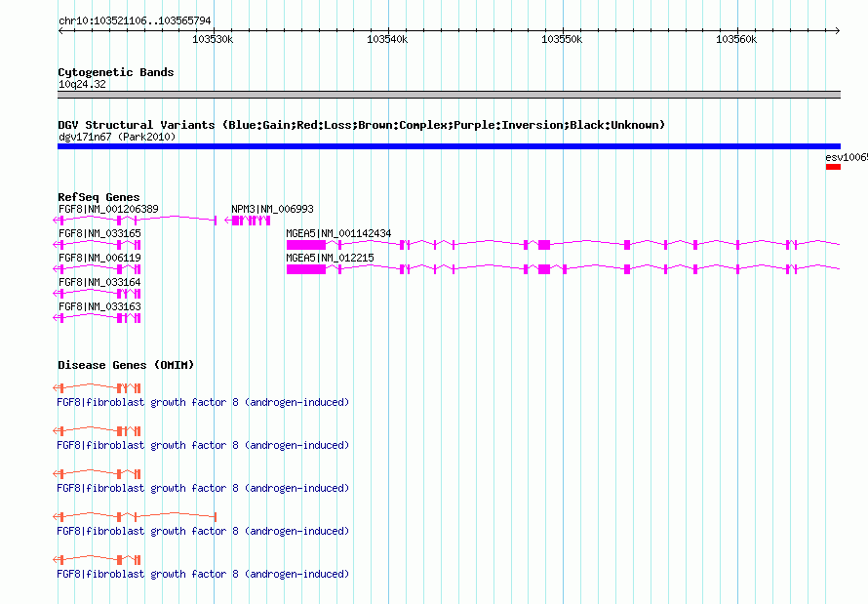Open the FGF8|NM_006119 transcript label
This screenshot has width=868, height=604.
[99, 258]
